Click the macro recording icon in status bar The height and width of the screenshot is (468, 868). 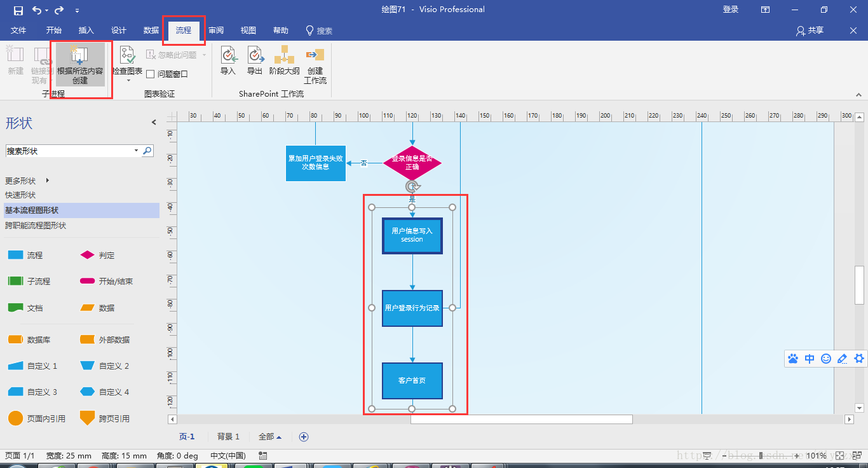[263, 456]
